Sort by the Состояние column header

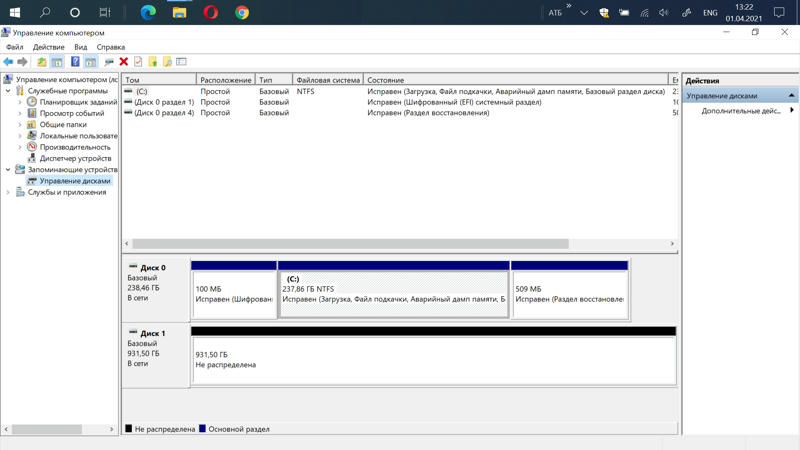[x=516, y=80]
